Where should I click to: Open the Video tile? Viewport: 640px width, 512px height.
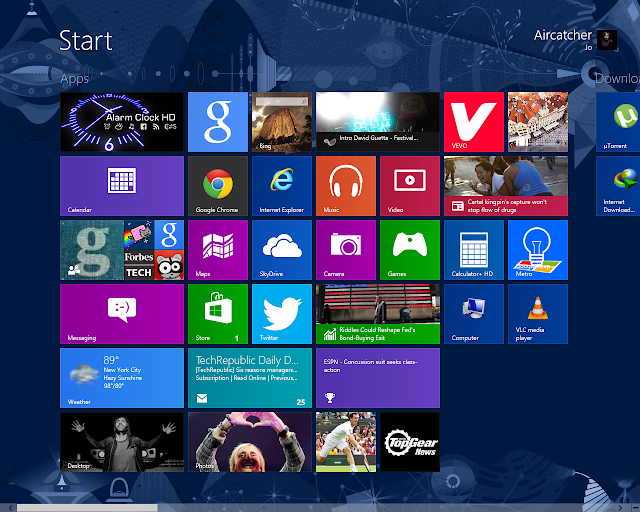[410, 186]
